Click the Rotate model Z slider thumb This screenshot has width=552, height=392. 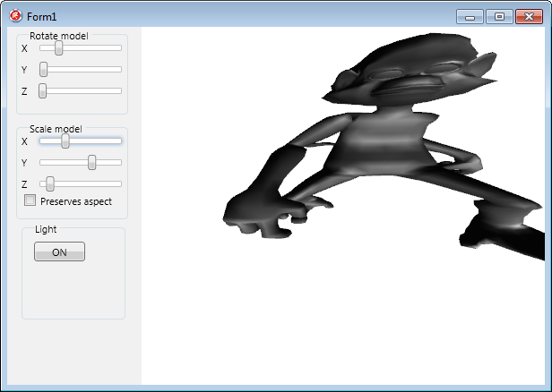click(43, 90)
